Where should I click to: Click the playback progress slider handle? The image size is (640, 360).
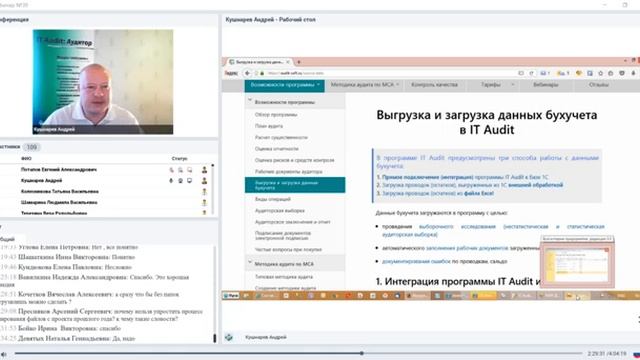point(362,353)
